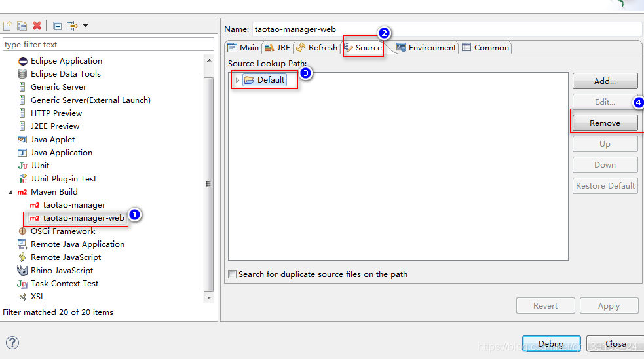The image size is (644, 359).
Task: Click the tree scrollbar up arrow
Action: click(209, 60)
